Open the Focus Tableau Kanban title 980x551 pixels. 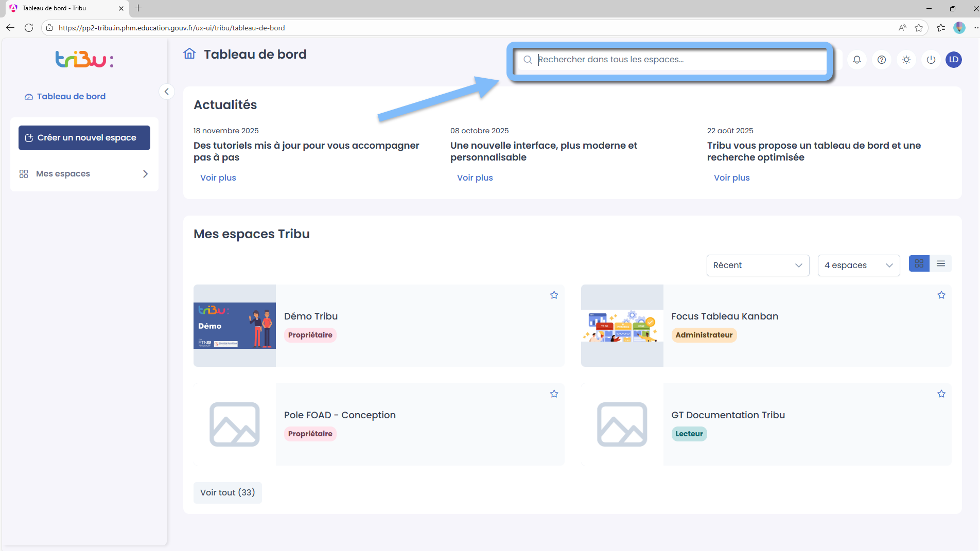725,316
